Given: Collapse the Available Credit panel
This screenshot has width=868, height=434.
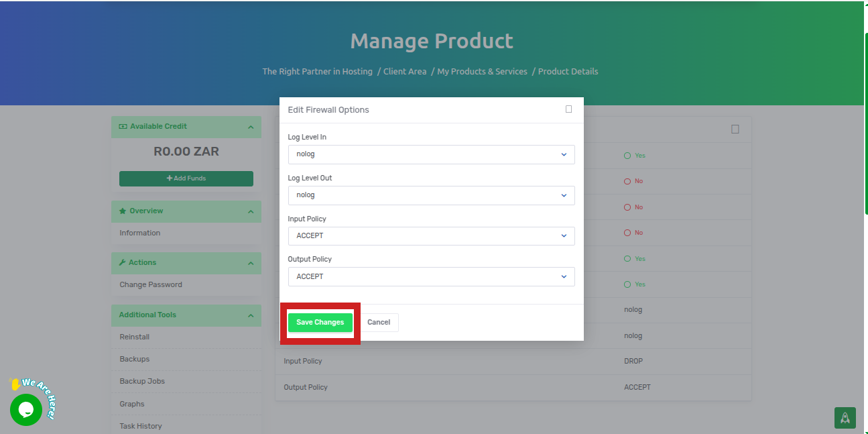Looking at the screenshot, I should [x=250, y=127].
